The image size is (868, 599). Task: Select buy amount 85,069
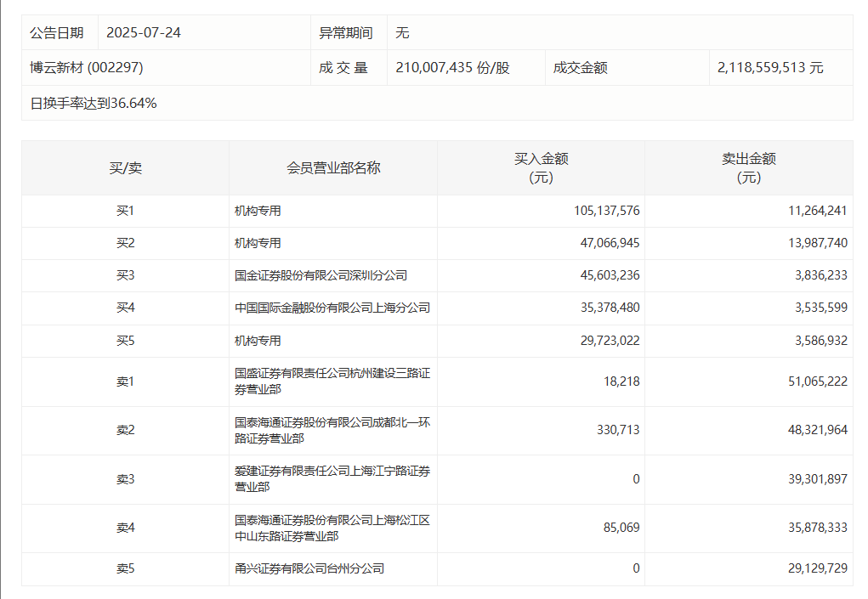click(621, 528)
